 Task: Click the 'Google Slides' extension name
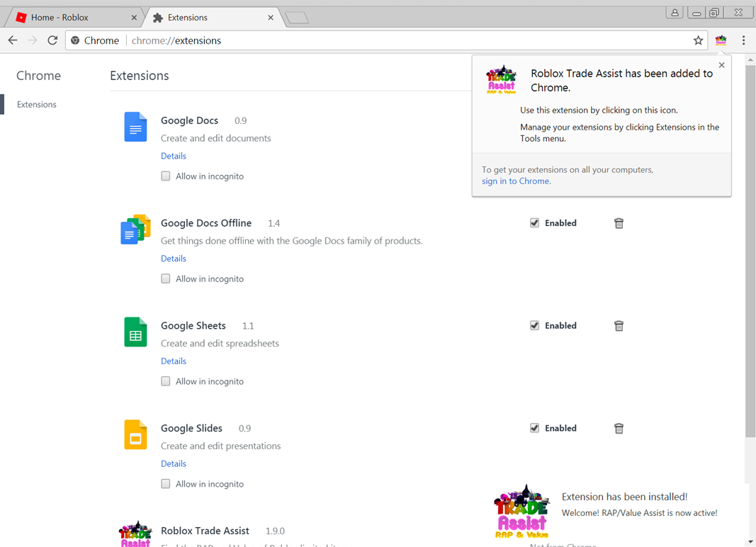[x=191, y=429]
